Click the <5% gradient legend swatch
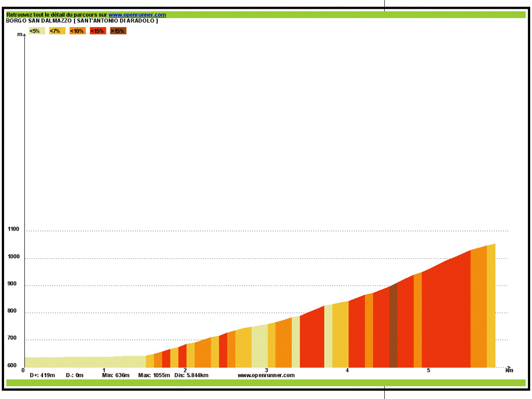Viewport: 532px width, 399px height. 37,31
